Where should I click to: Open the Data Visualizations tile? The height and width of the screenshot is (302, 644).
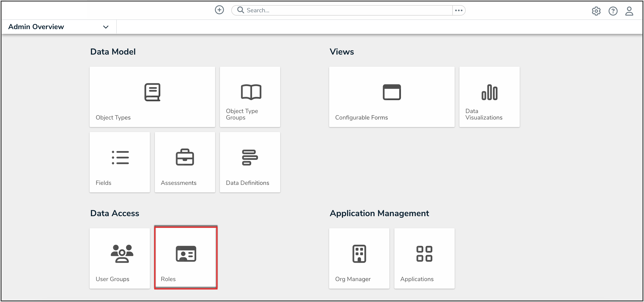(x=489, y=97)
